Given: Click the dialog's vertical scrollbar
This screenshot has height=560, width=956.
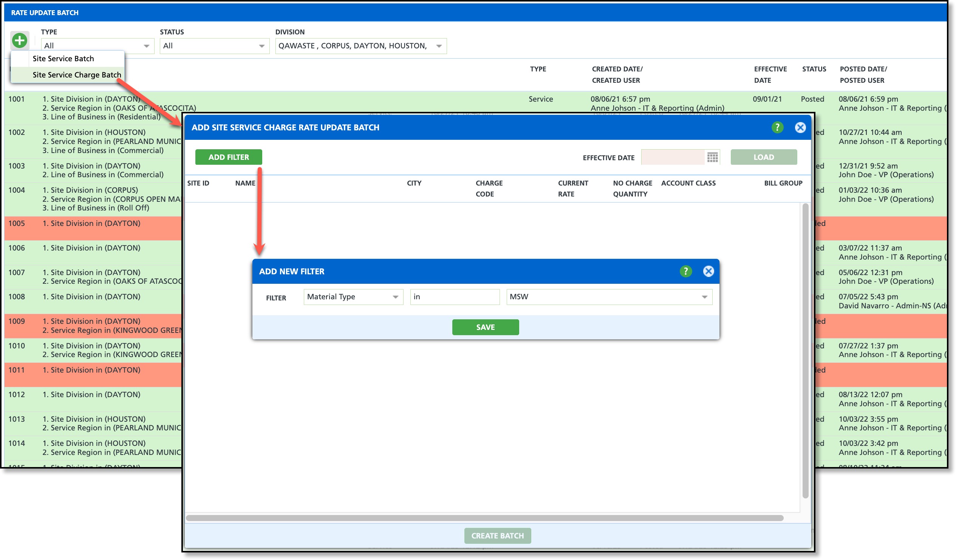Looking at the screenshot, I should point(805,351).
